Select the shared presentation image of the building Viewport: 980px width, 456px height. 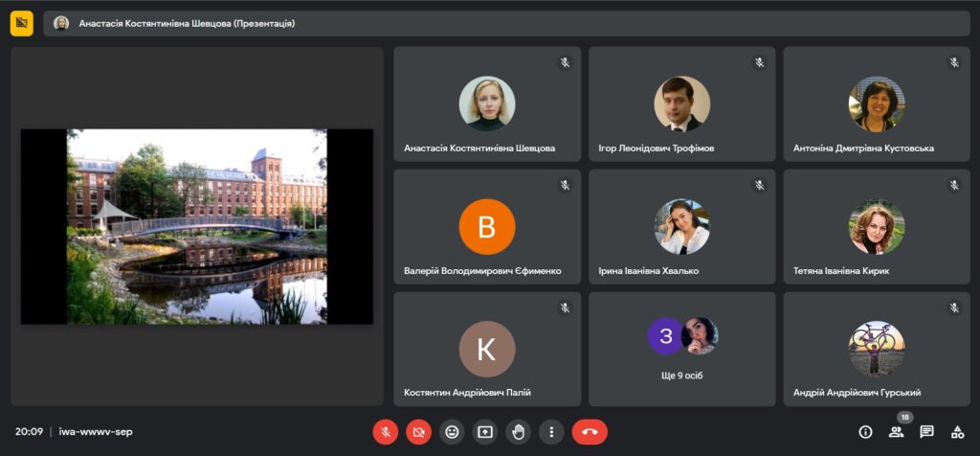(196, 226)
